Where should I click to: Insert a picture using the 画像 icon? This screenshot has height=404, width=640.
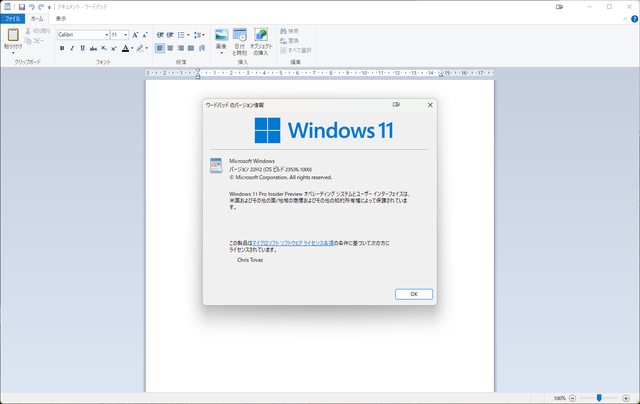(221, 37)
